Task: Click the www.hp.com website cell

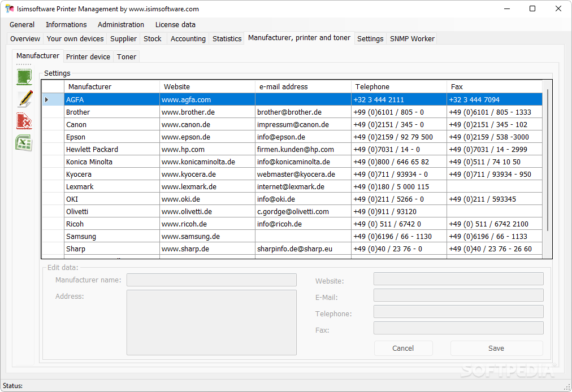Action: pyautogui.click(x=207, y=149)
